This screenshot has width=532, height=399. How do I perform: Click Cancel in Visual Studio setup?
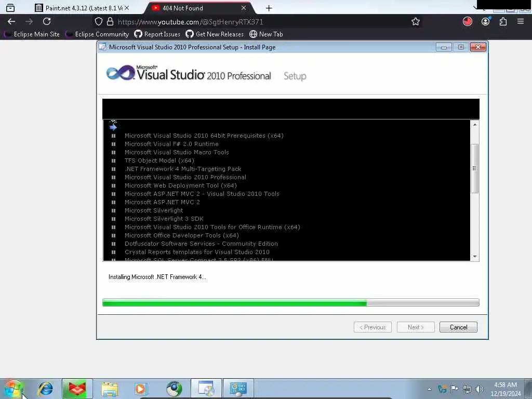(x=458, y=327)
